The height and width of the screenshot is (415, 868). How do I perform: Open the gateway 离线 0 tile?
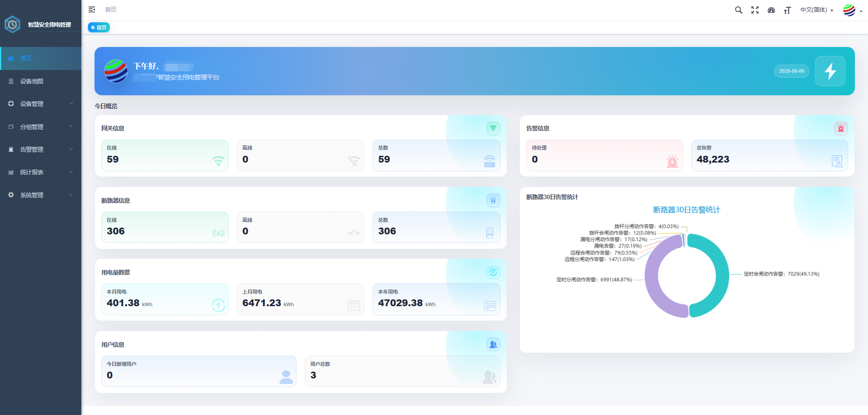(x=301, y=155)
